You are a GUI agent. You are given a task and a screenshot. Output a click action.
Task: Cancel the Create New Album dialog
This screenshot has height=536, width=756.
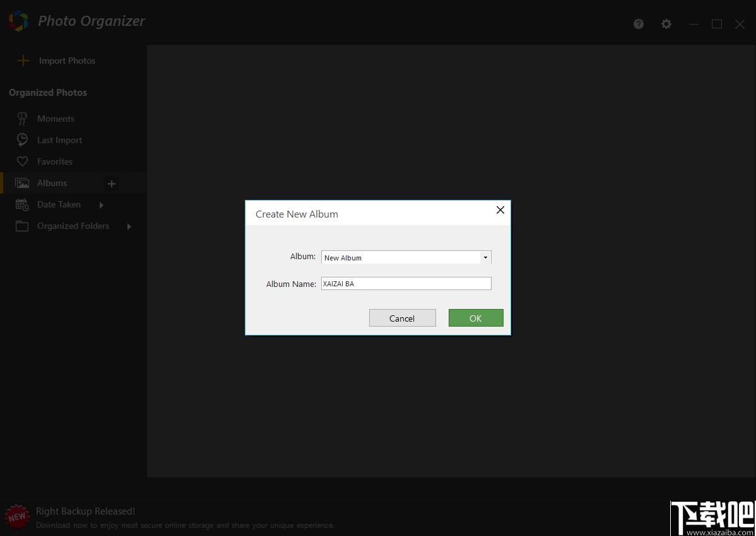pos(403,318)
